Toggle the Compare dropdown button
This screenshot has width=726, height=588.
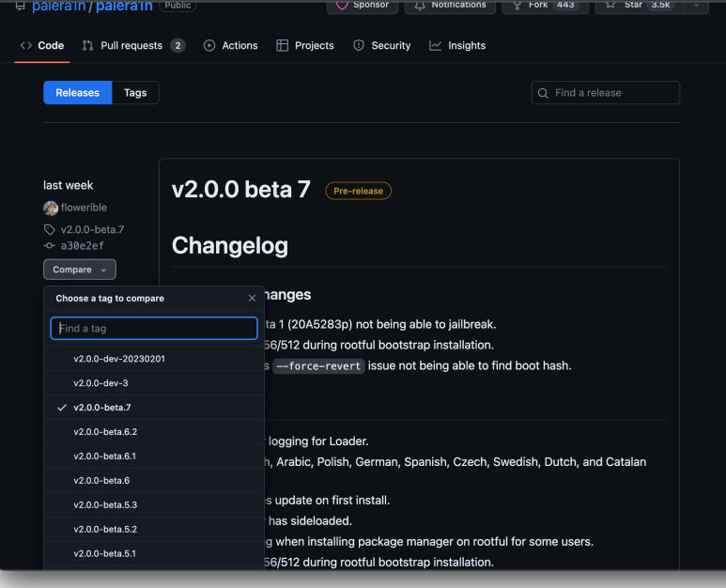coord(80,270)
